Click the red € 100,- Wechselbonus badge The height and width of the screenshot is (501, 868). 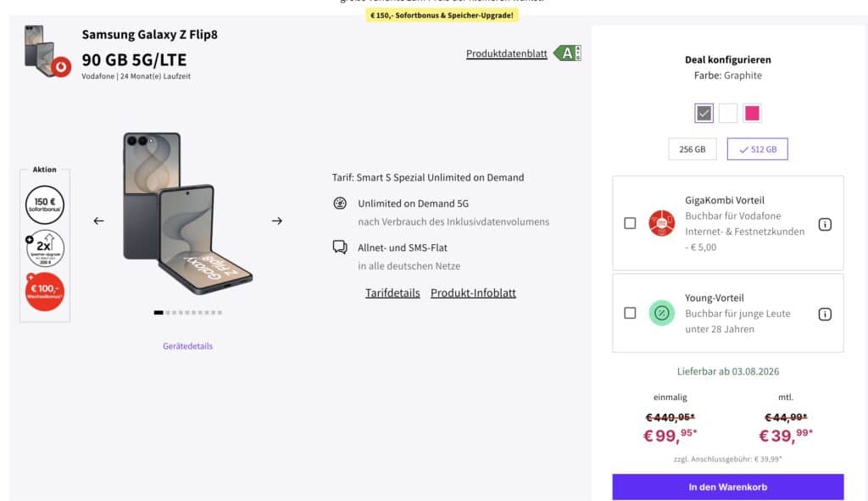tap(45, 291)
